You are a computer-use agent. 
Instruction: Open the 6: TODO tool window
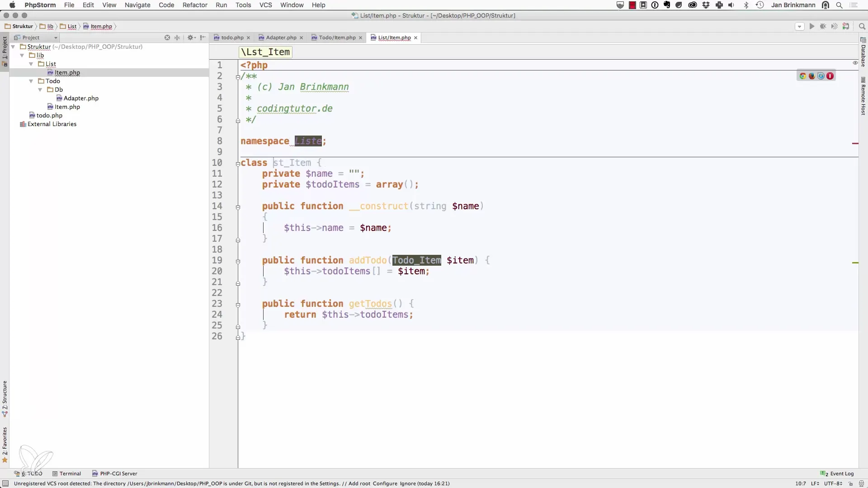click(28, 474)
